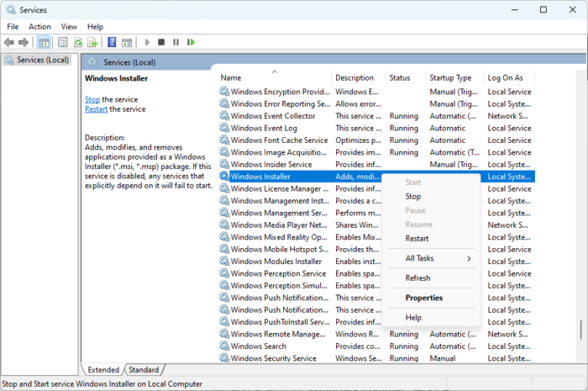Click the Back arrow in toolbar
588x391 pixels.
(x=9, y=42)
